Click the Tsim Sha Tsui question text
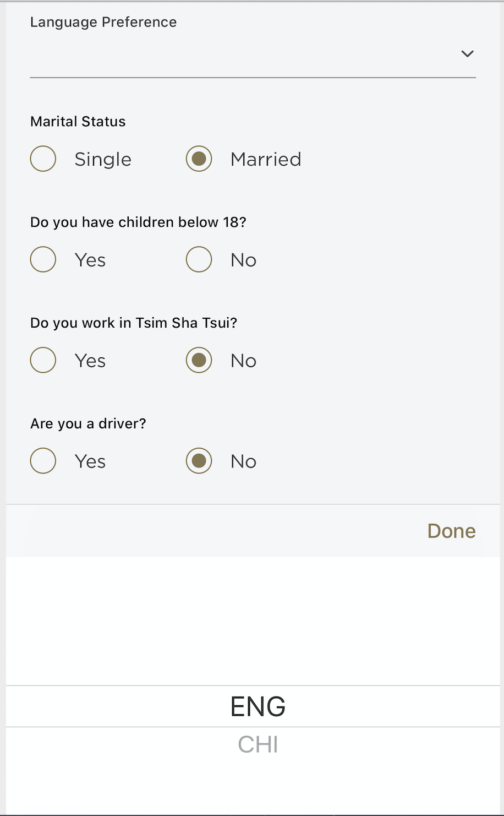504x816 pixels. [134, 323]
